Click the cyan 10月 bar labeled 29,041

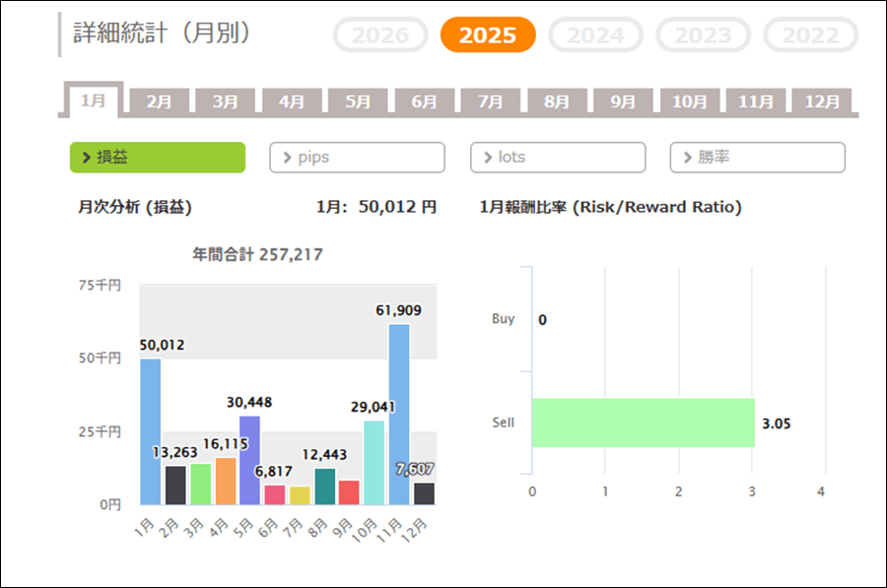pos(374,463)
